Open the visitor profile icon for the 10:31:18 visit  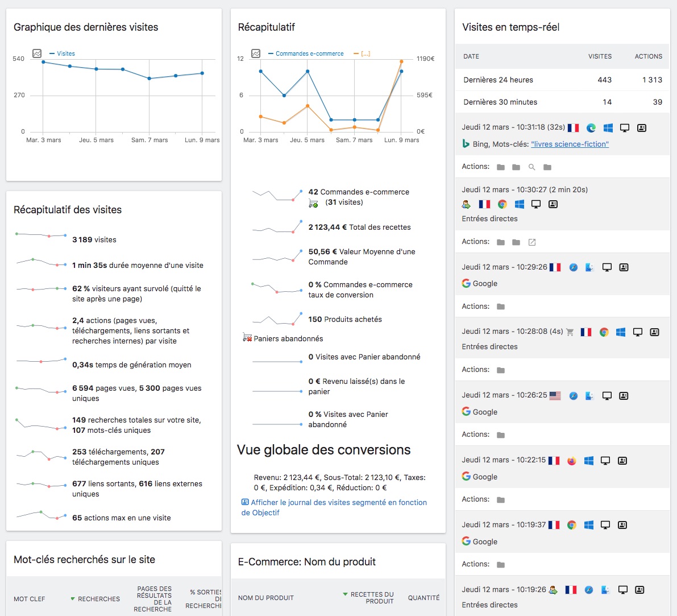click(x=641, y=128)
